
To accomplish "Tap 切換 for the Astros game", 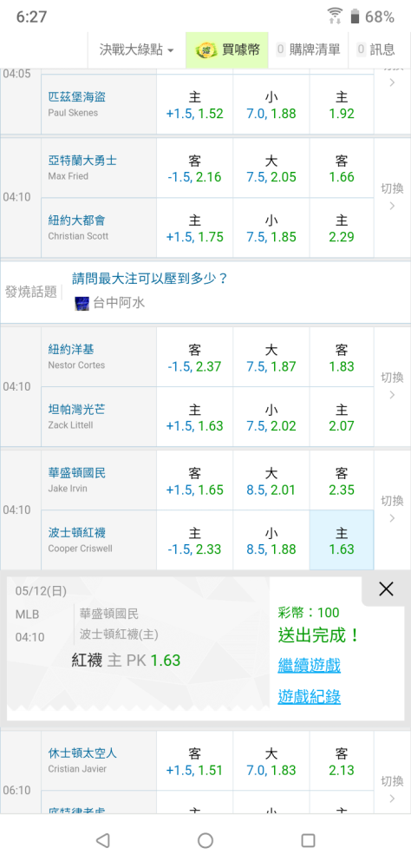I will click(392, 789).
